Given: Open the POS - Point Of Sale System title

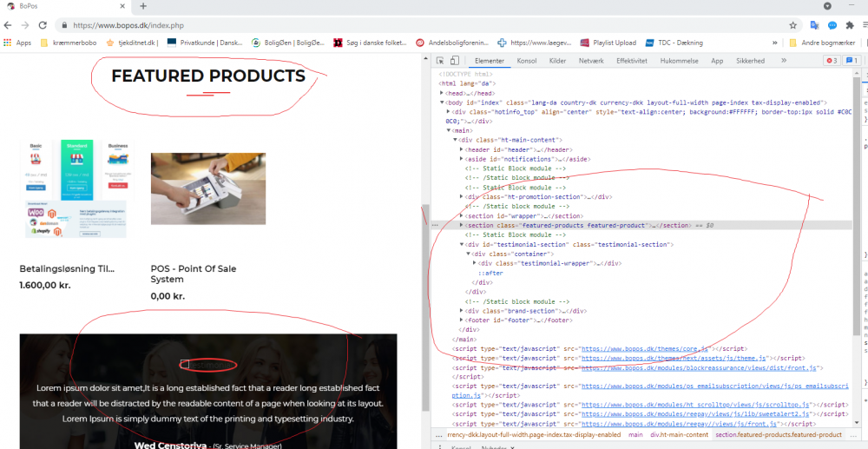Looking at the screenshot, I should point(194,274).
